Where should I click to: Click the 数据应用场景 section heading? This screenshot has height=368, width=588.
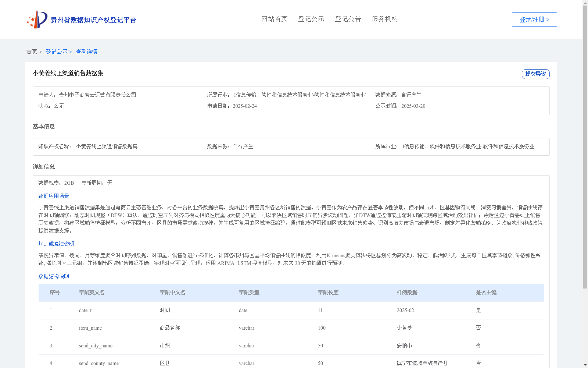pyautogui.click(x=54, y=196)
